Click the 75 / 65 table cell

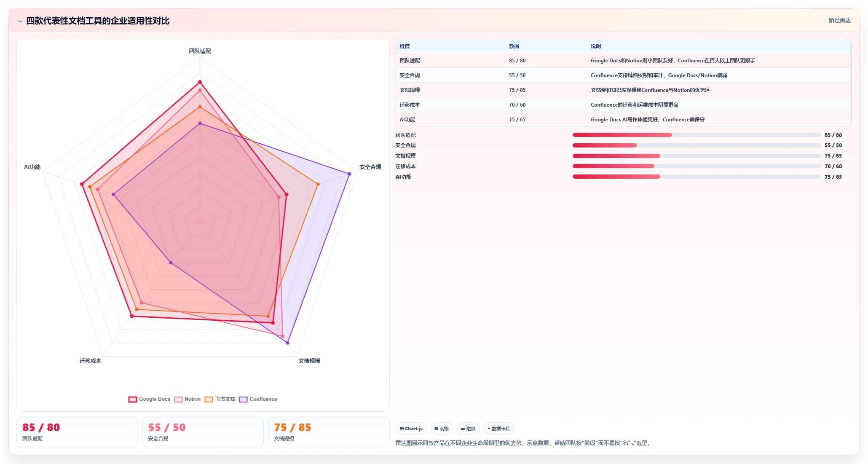click(x=517, y=120)
